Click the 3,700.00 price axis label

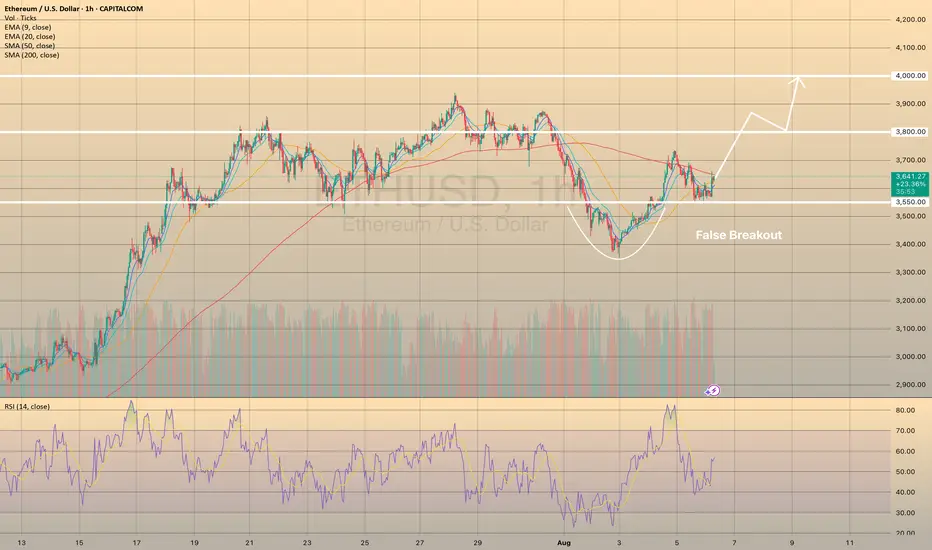click(911, 160)
